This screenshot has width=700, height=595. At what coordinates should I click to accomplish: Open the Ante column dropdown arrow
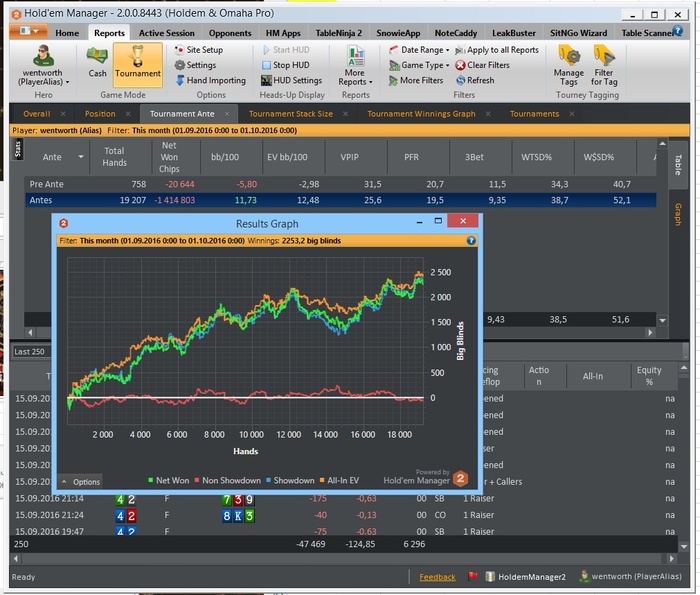81,157
